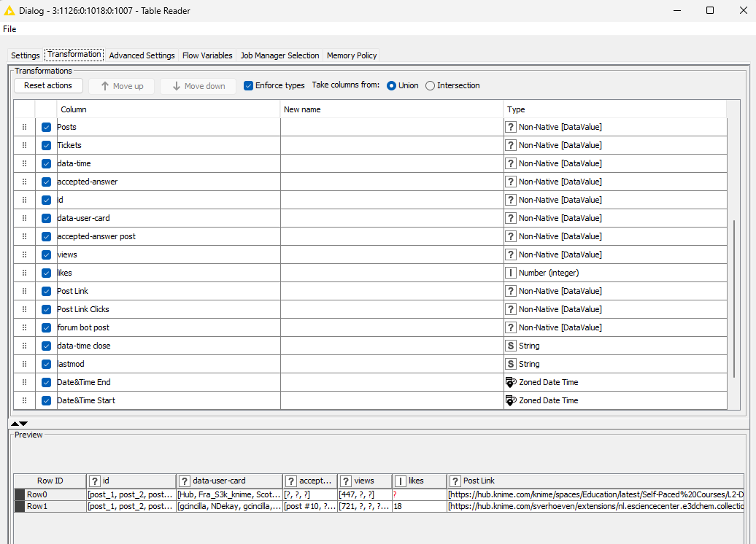756x544 pixels.
Task: Open type dropdown for data-user-card row
Action: [x=615, y=218]
